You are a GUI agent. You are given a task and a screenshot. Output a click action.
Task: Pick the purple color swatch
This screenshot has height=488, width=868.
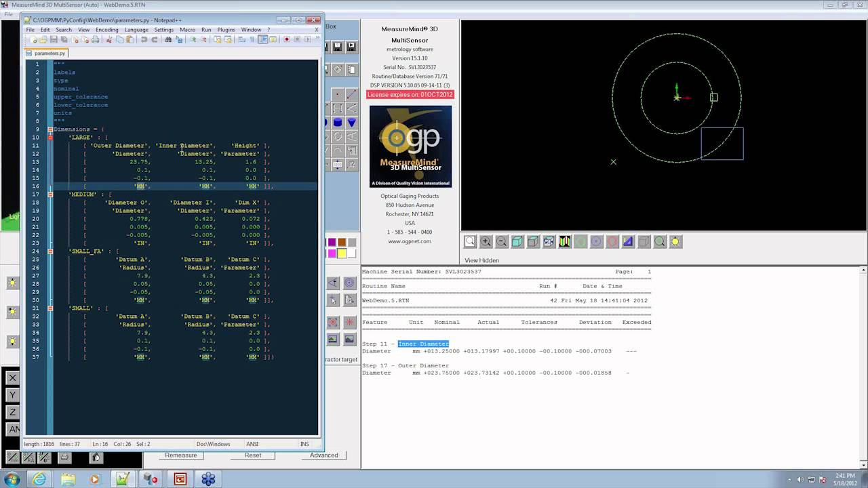point(332,242)
